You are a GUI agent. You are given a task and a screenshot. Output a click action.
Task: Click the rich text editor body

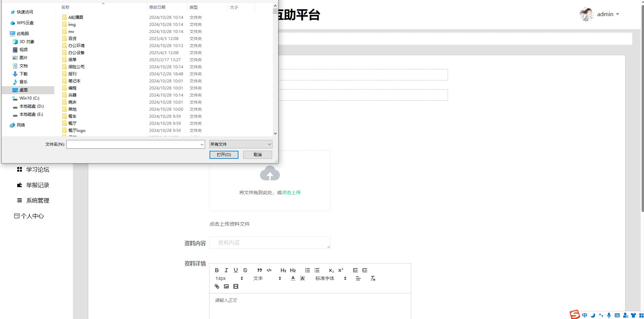click(x=310, y=306)
